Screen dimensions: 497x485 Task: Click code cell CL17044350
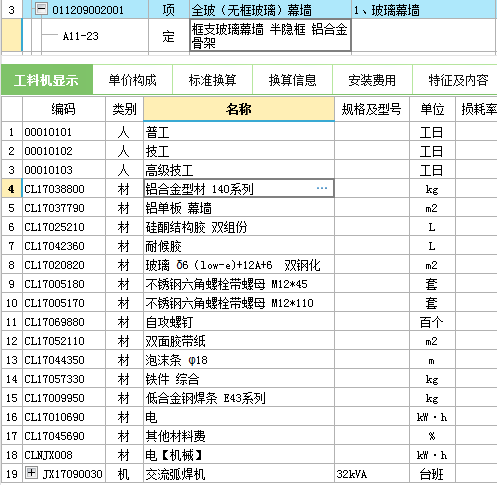point(64,360)
